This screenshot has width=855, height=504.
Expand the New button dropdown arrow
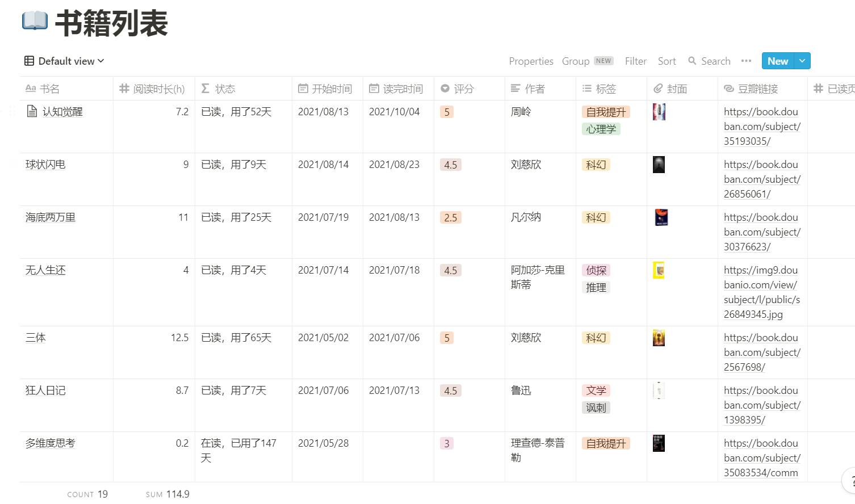coord(802,61)
